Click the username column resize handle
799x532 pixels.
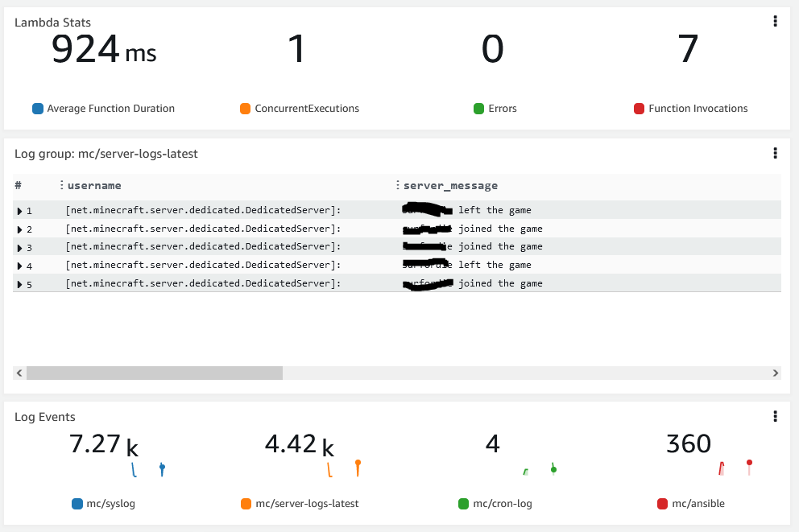tap(62, 185)
